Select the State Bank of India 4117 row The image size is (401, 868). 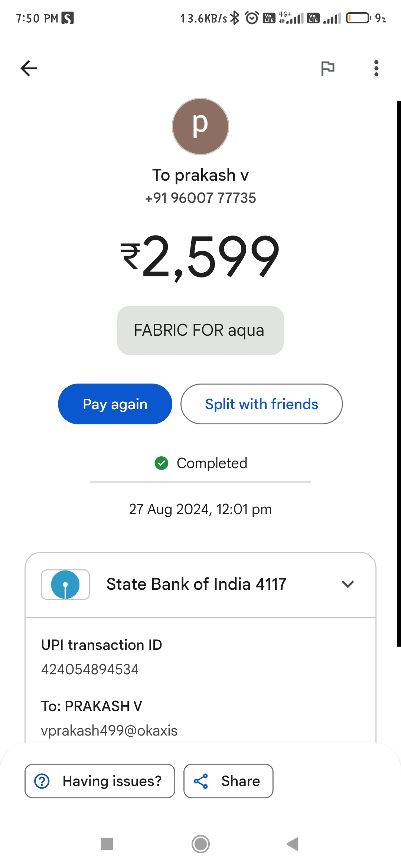200,585
